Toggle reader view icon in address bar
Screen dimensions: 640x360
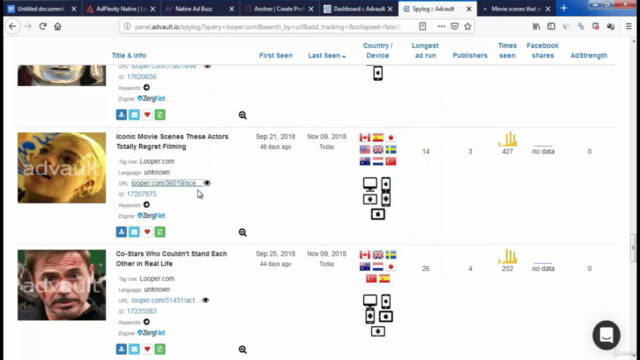pos(422,27)
